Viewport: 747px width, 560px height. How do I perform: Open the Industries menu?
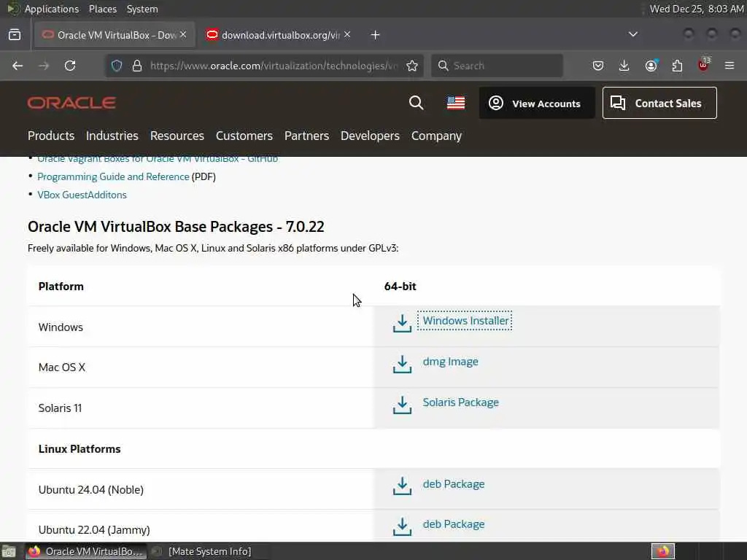pos(112,136)
